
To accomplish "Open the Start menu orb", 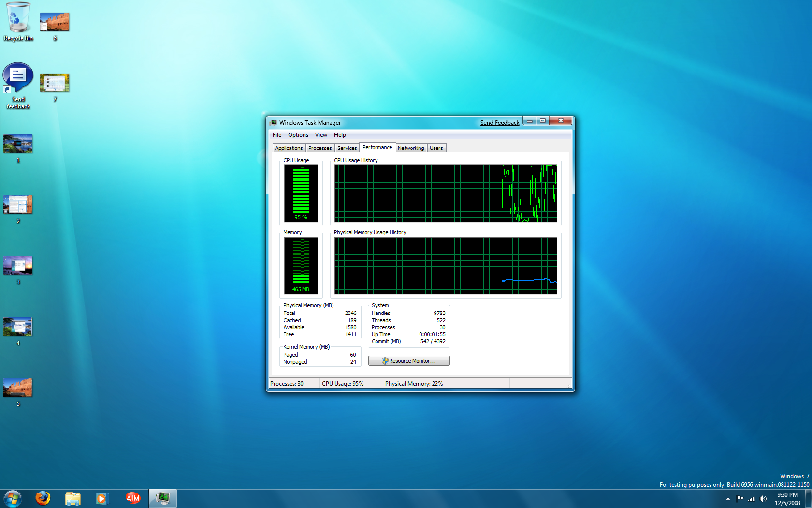I will [13, 498].
